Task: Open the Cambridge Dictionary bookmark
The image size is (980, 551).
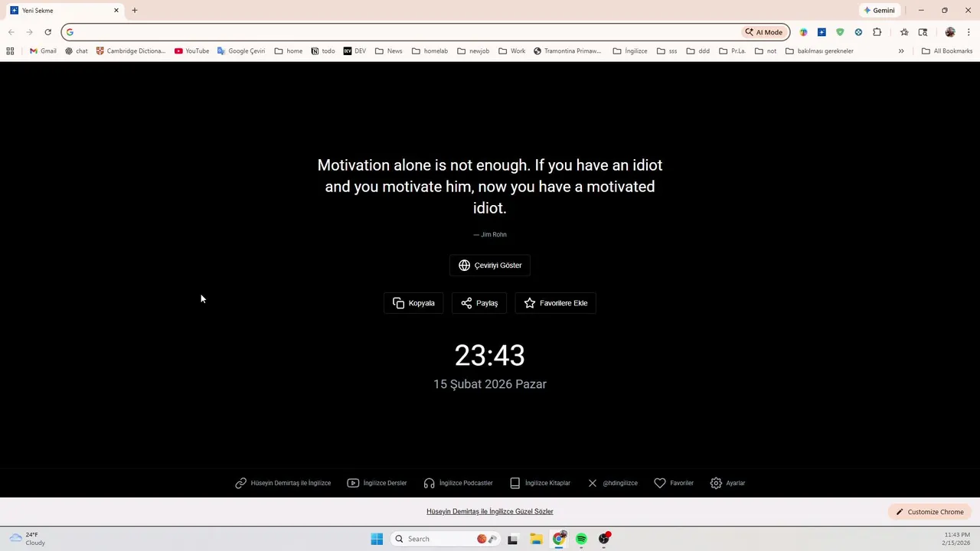Action: coord(131,51)
